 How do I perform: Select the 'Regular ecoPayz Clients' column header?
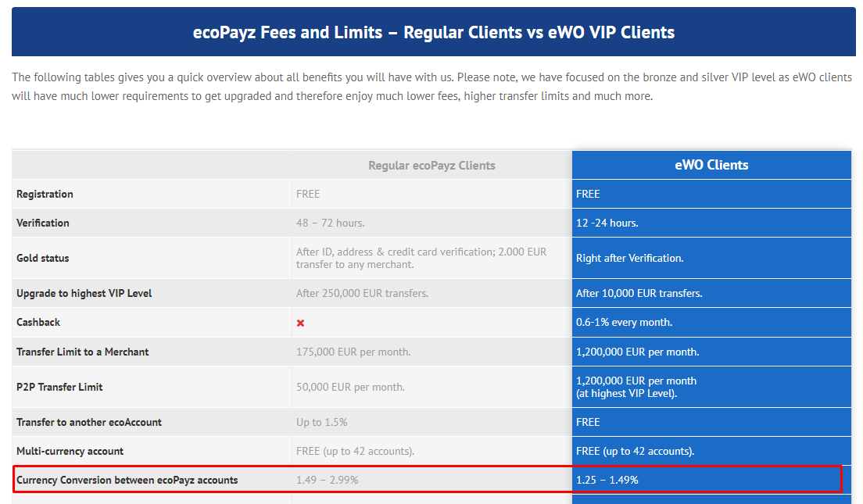pos(431,166)
